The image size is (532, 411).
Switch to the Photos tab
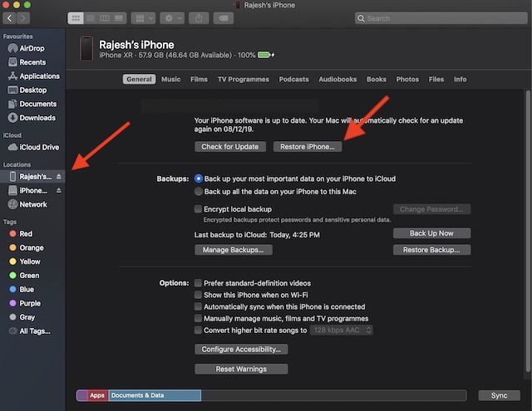[407, 79]
